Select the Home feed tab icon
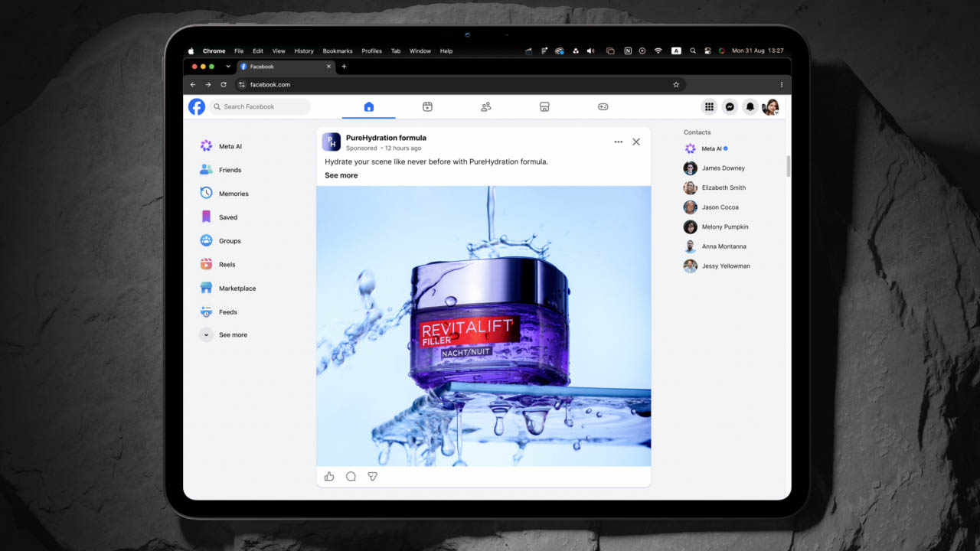 pyautogui.click(x=369, y=107)
